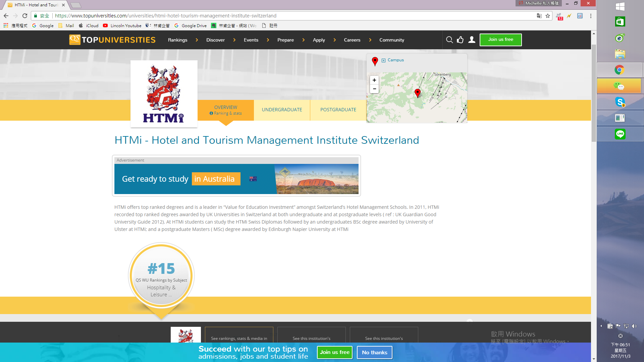
Task: Open Chrome three-dot menu
Action: tap(591, 16)
